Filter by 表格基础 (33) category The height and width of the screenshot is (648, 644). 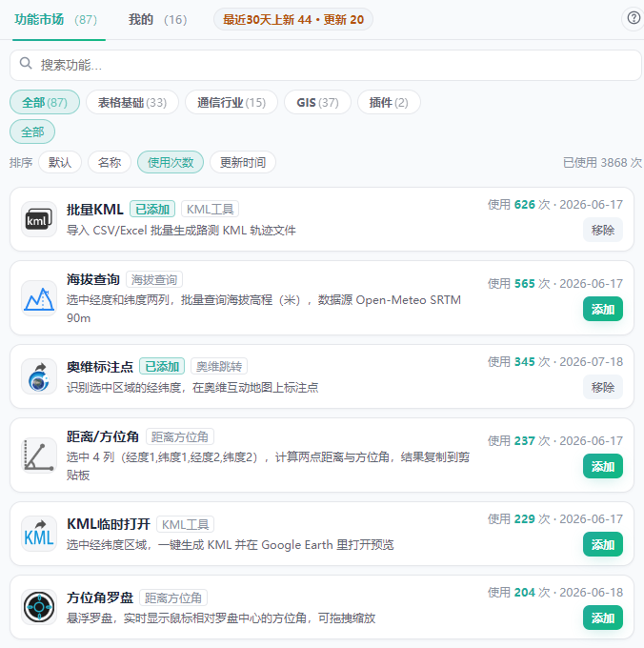pos(132,102)
